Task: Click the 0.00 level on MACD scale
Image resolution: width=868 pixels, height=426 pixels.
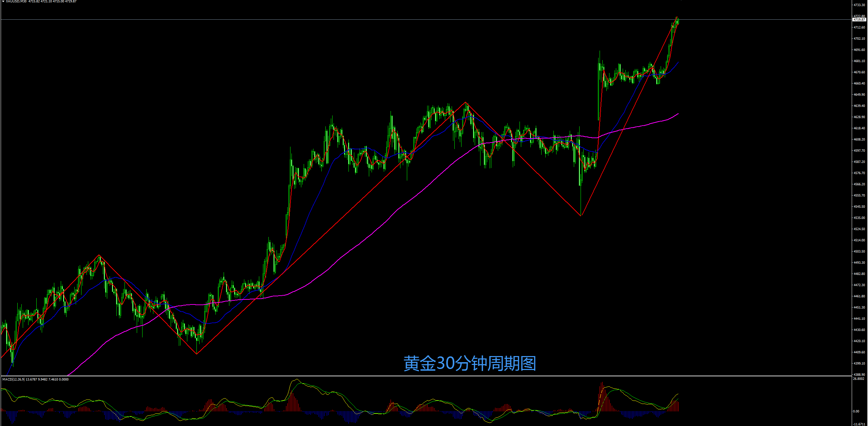Action: (856, 411)
